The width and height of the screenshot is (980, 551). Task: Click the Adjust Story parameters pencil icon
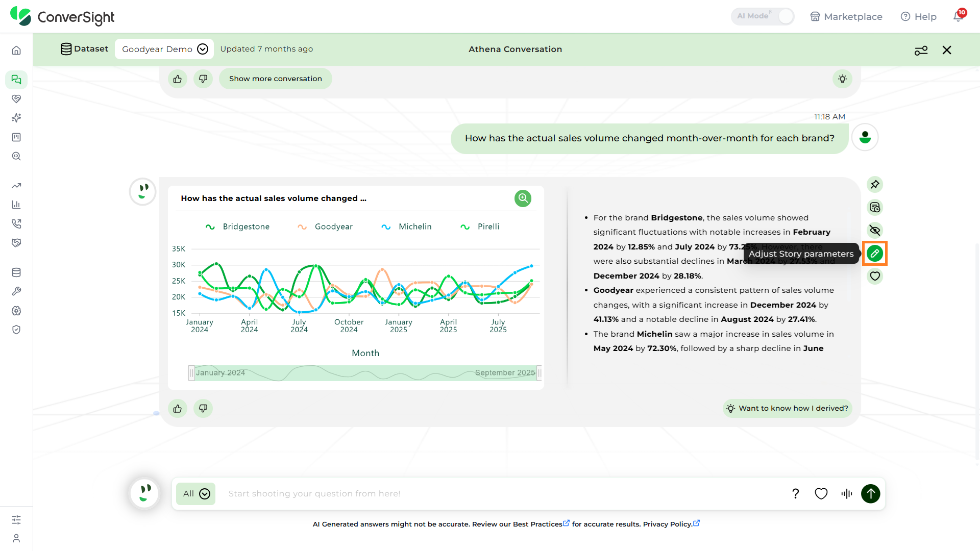tap(875, 253)
